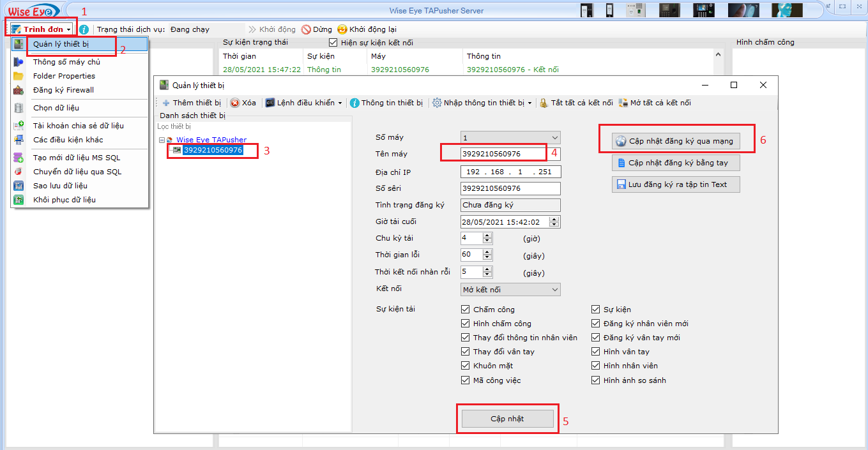Click the Dừng stop icon

(307, 29)
